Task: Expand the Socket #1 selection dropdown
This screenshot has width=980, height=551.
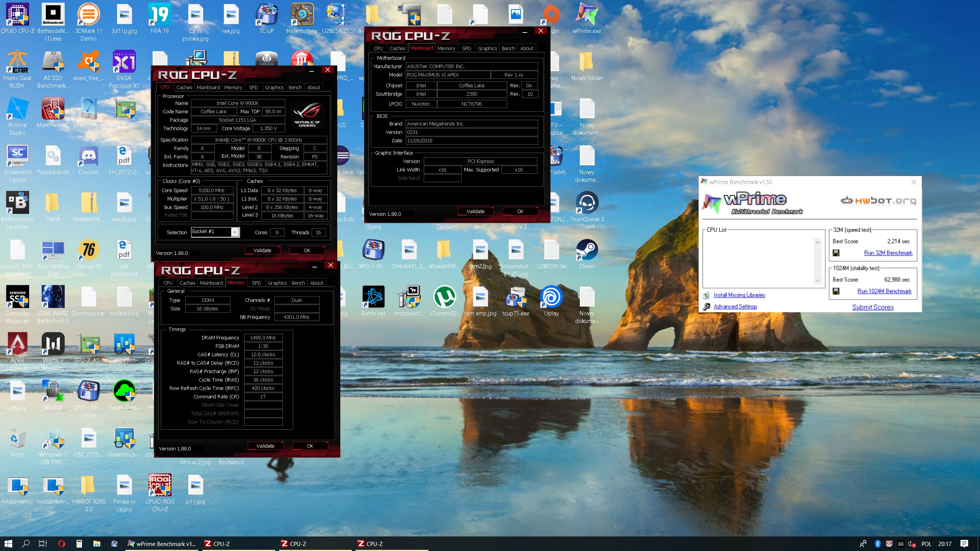Action: tap(235, 232)
